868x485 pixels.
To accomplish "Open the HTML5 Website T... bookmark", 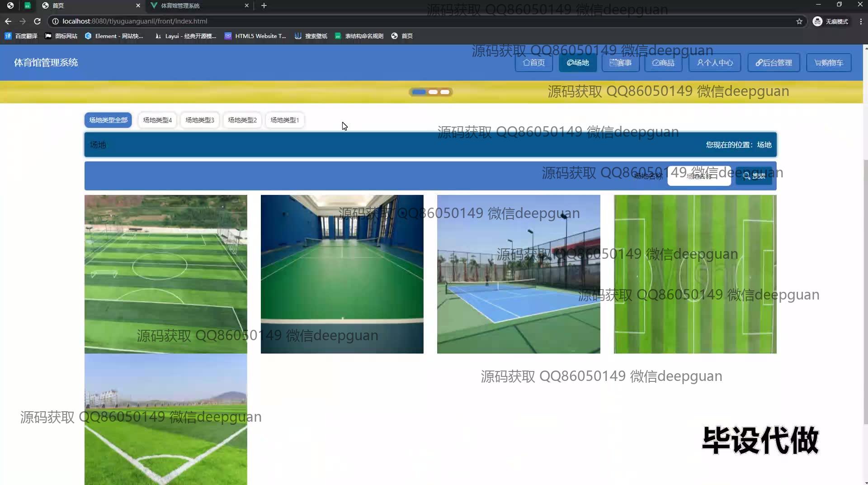I will (x=255, y=36).
